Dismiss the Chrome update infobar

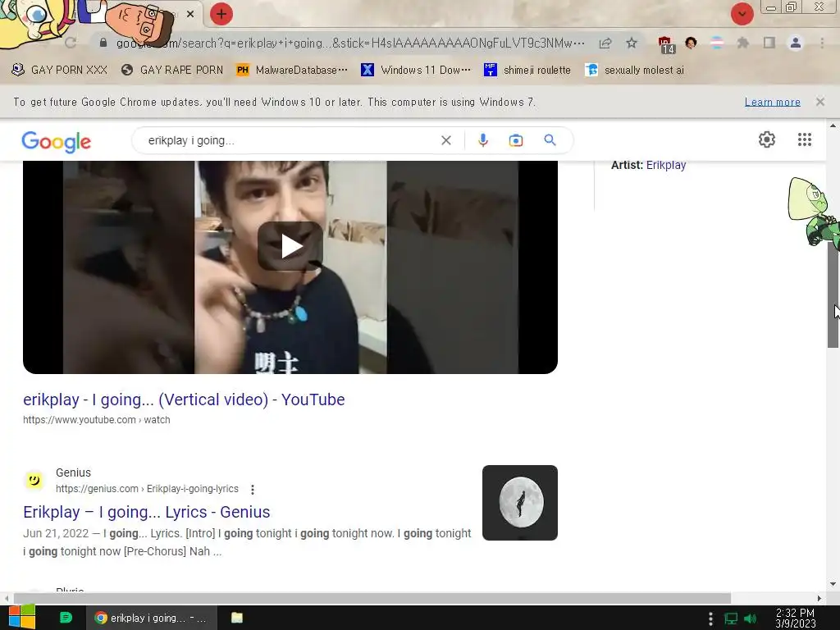[x=820, y=102]
